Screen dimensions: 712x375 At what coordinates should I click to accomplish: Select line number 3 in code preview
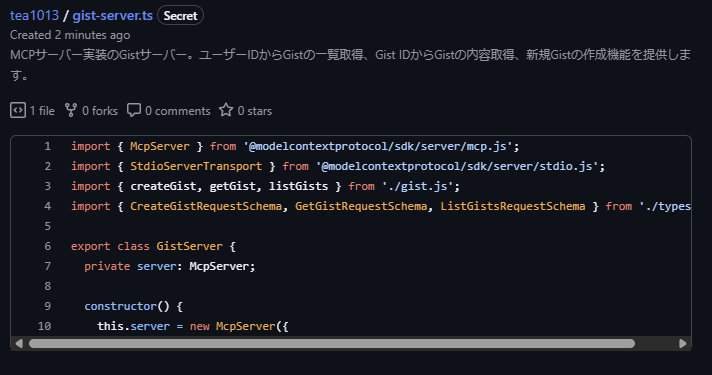(48, 186)
